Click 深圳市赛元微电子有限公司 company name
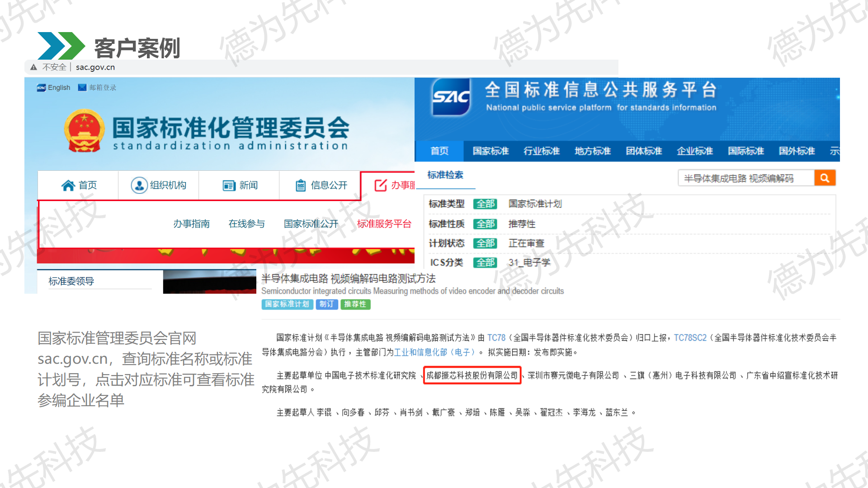The image size is (868, 488). [573, 375]
